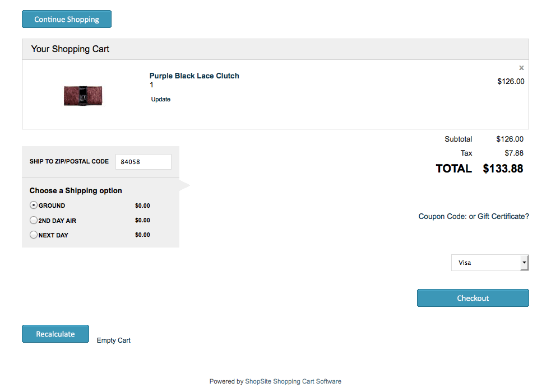Click the Purple Black Lace Clutch thumbnail
The height and width of the screenshot is (392, 551).
coord(83,96)
